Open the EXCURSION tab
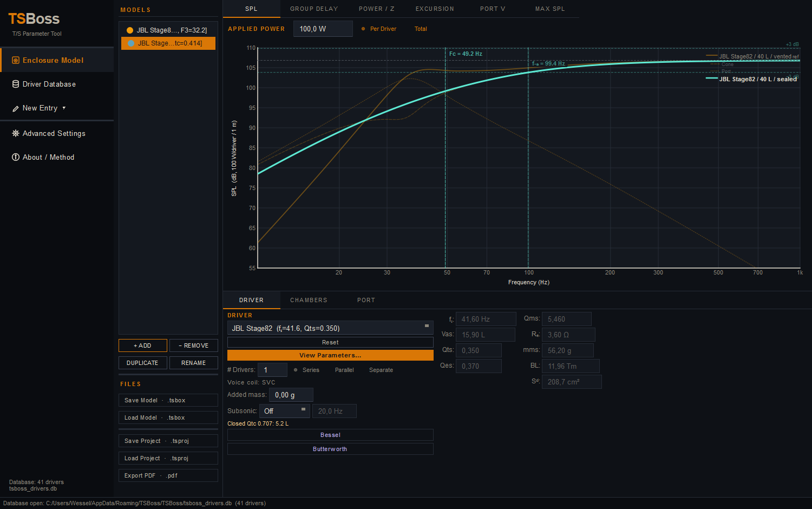The height and width of the screenshot is (509, 812). (435, 9)
